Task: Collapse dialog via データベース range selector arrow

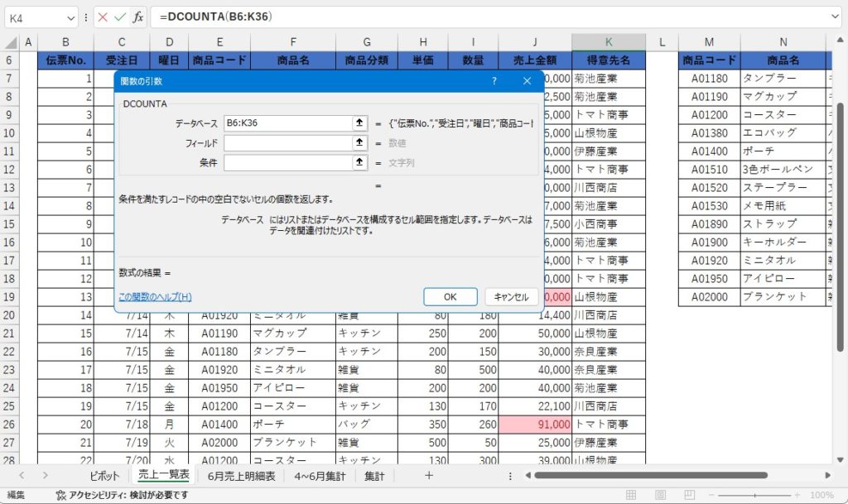Action: tap(359, 123)
